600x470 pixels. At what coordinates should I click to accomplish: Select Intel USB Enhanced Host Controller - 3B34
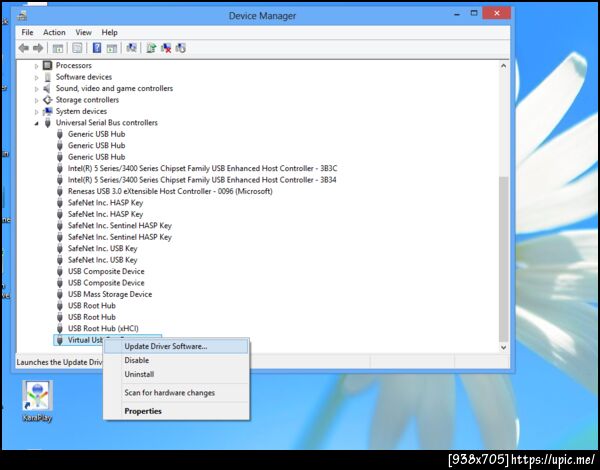coord(202,180)
